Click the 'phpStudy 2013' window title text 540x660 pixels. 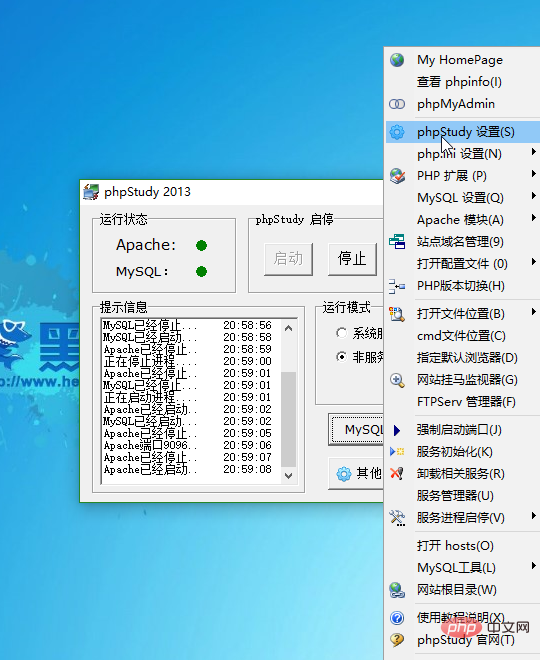pos(147,192)
